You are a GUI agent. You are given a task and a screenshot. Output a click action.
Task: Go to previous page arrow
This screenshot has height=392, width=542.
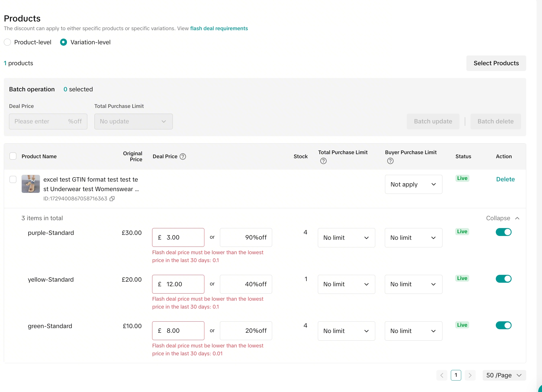pos(442,375)
